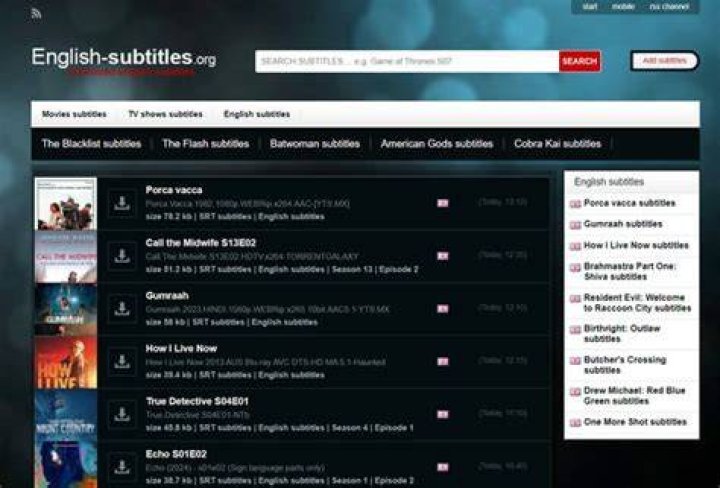Open Gumraah subtitles sidebar link
The image size is (720, 488).
[623, 224]
